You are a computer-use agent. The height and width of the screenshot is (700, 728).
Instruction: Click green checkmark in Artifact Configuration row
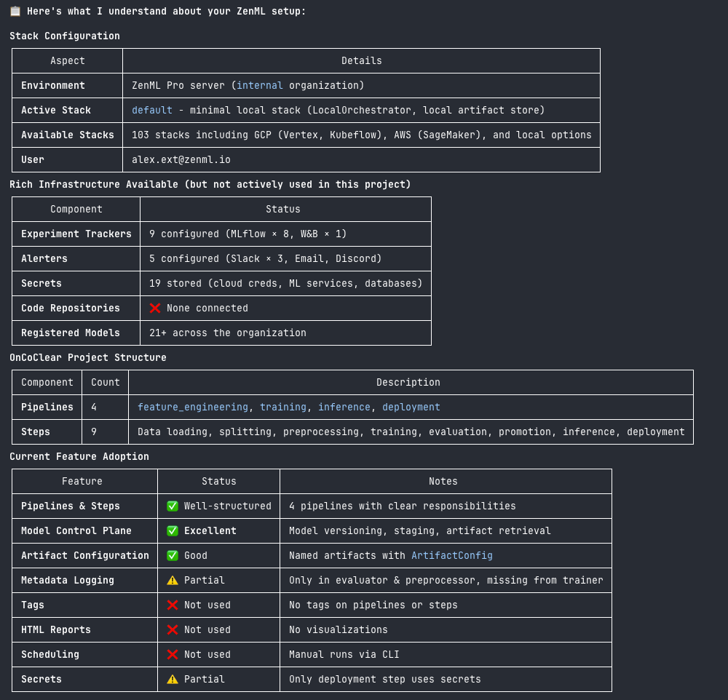pos(173,555)
